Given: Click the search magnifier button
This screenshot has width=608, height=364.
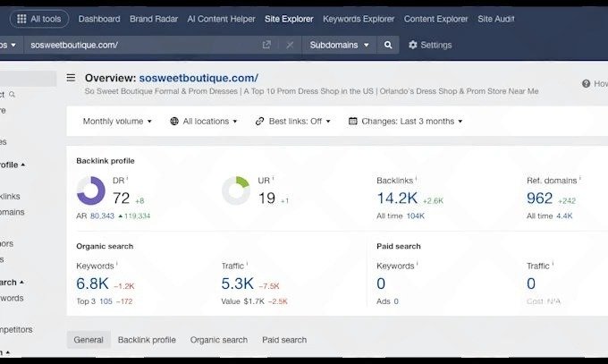Looking at the screenshot, I should [x=387, y=45].
